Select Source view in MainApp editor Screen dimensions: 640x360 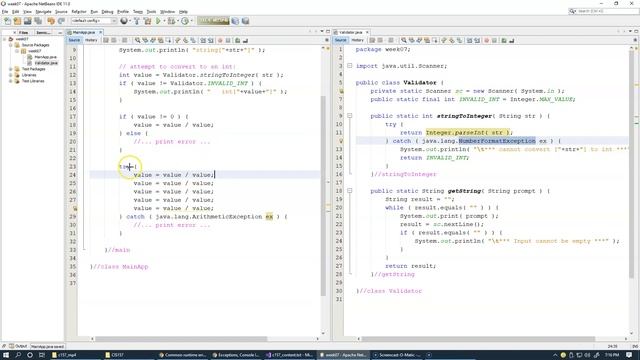(74, 40)
